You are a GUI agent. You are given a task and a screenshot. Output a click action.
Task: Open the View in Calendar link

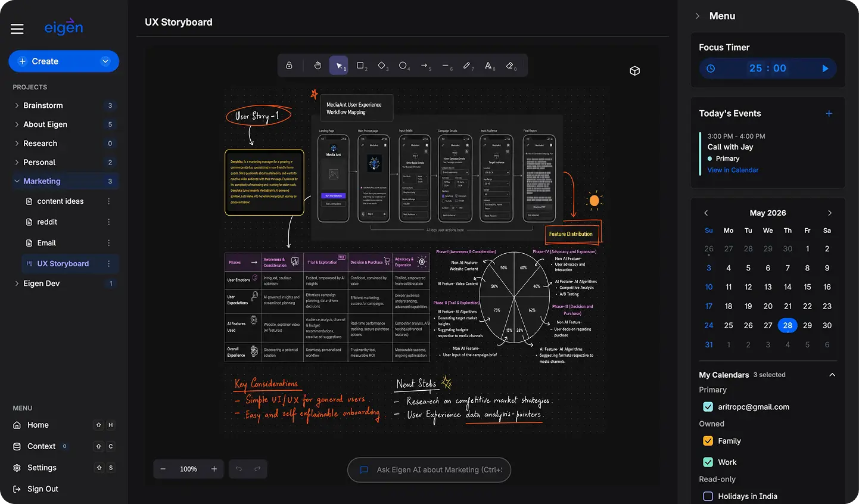pos(733,170)
